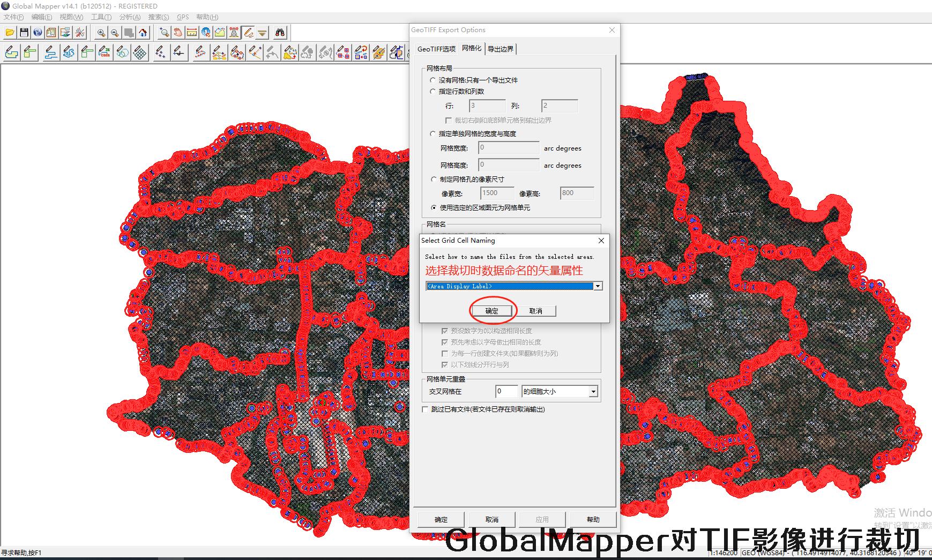The image size is (932, 560).
Task: Select the 指定行数和列数 radio button
Action: tap(433, 92)
